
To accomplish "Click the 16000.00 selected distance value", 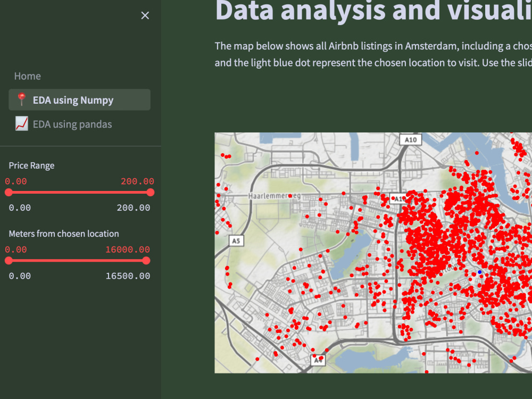I will [128, 250].
